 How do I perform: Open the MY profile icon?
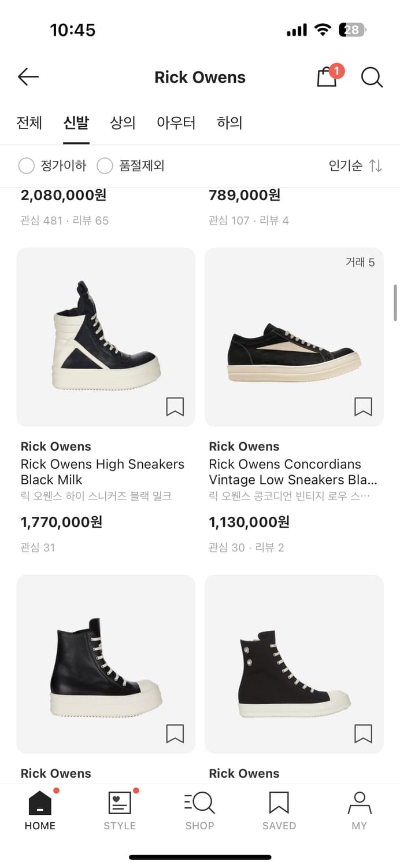pyautogui.click(x=360, y=803)
